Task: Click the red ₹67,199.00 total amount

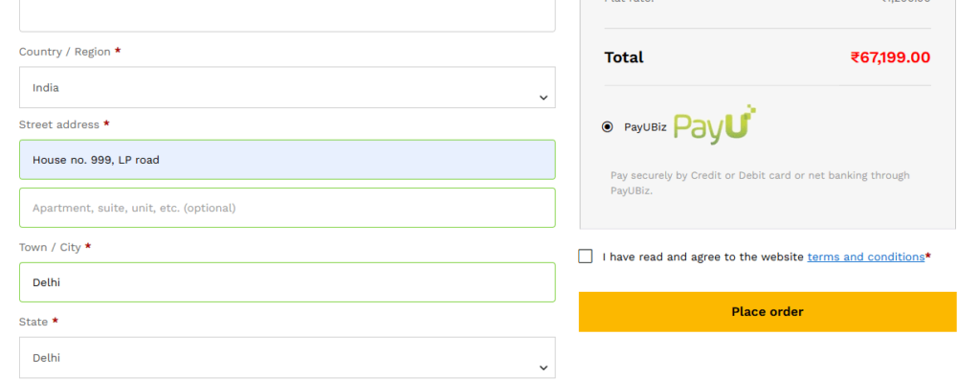Action: 890,57
